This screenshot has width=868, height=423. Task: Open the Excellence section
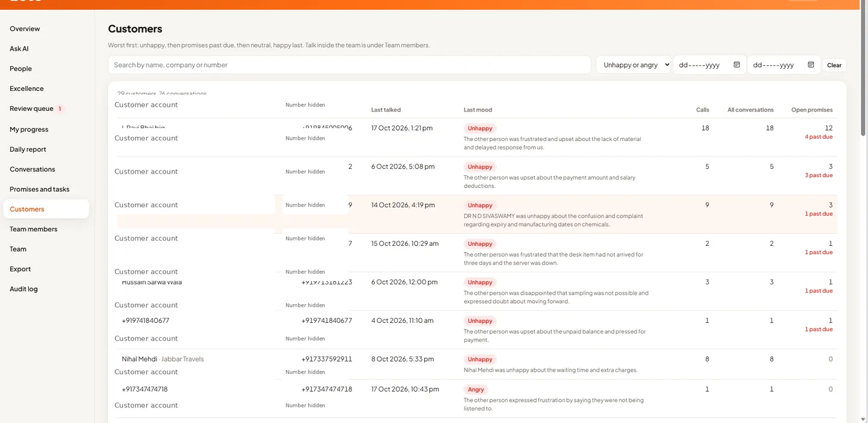pyautogui.click(x=27, y=89)
